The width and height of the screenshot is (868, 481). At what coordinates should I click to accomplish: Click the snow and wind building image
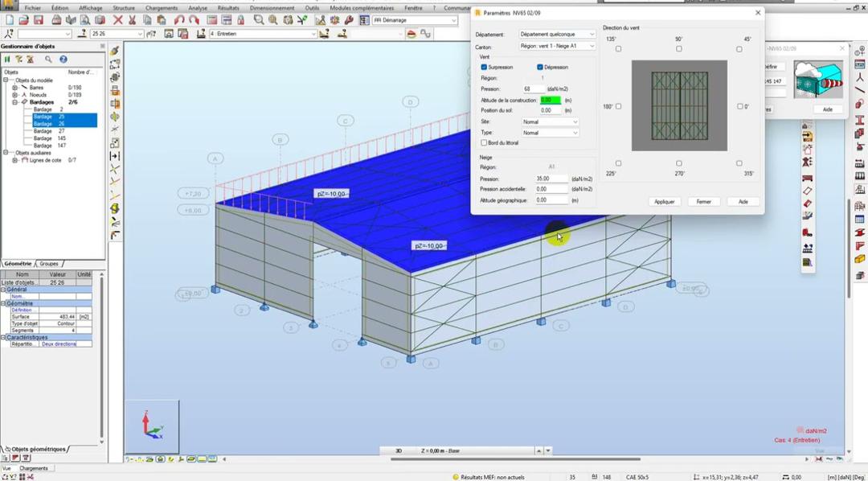point(818,80)
